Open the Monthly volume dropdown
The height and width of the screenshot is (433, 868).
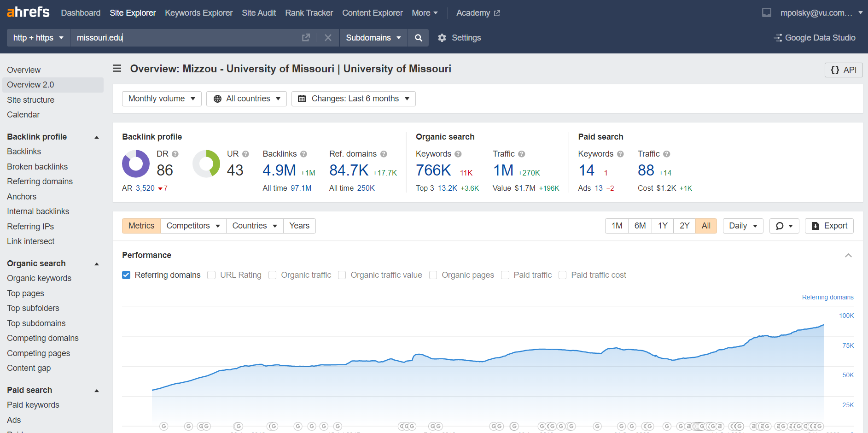(x=162, y=99)
